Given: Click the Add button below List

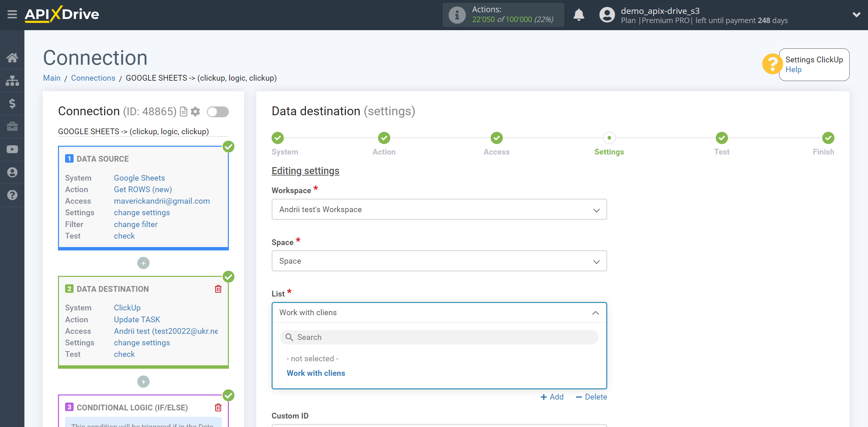Looking at the screenshot, I should pos(552,397).
